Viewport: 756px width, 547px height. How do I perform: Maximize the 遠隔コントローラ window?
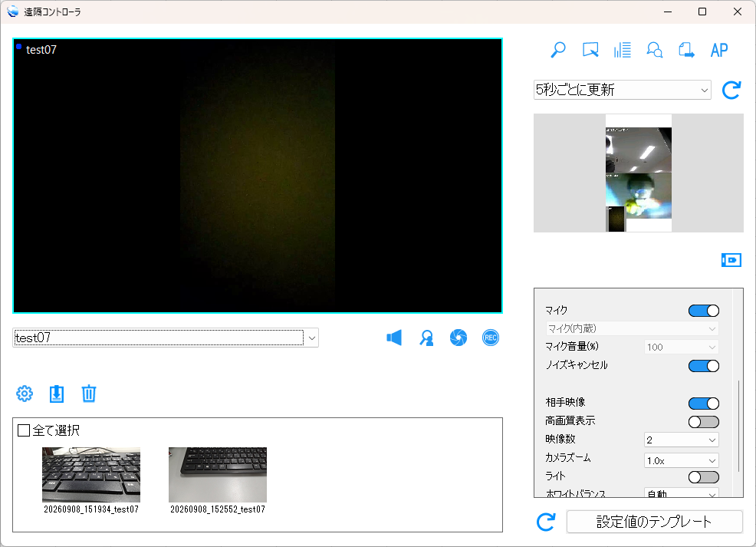click(702, 12)
